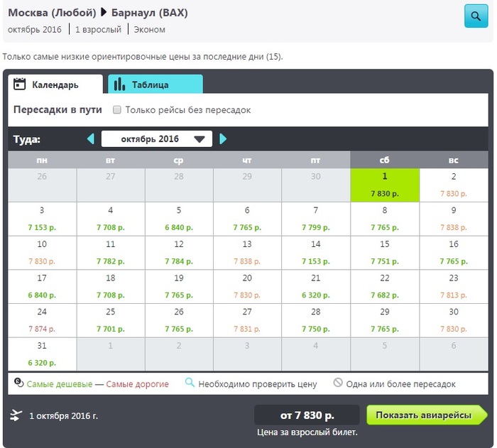497x448 pixels.
Task: Open the октябрь 2016 month dropdown
Action: pos(157,139)
